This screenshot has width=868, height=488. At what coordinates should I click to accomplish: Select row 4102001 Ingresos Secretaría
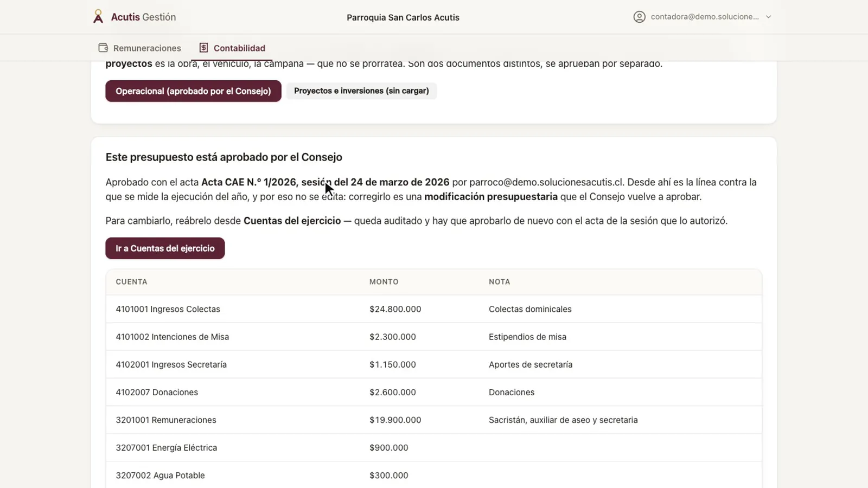tap(434, 364)
